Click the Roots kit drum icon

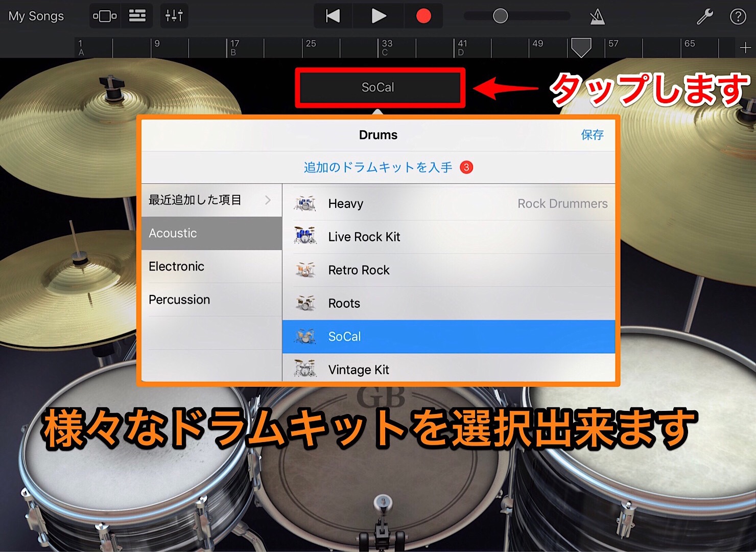point(305,303)
